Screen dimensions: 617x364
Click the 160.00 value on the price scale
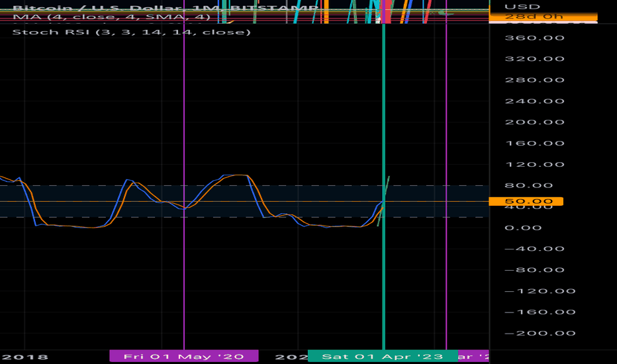pyautogui.click(x=534, y=143)
